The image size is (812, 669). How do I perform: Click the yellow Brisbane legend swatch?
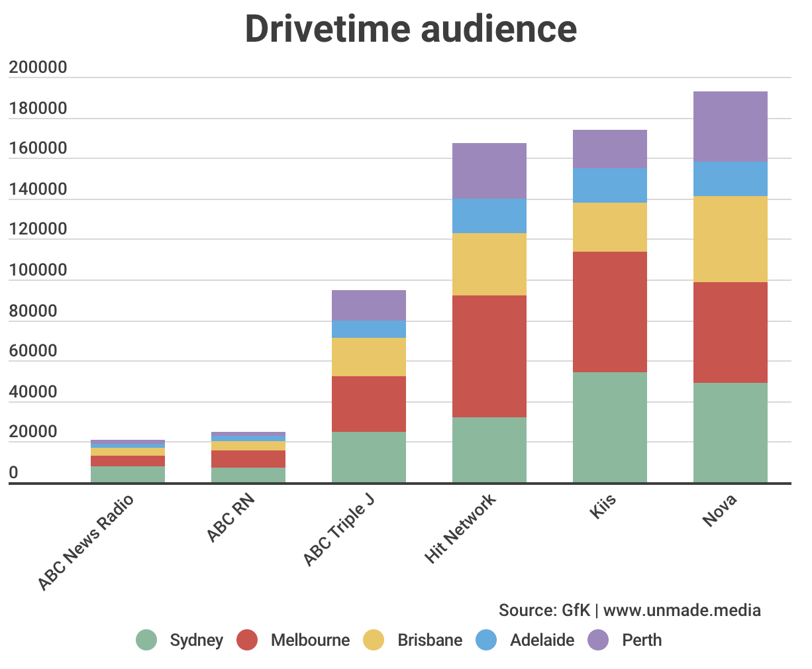tap(374, 640)
